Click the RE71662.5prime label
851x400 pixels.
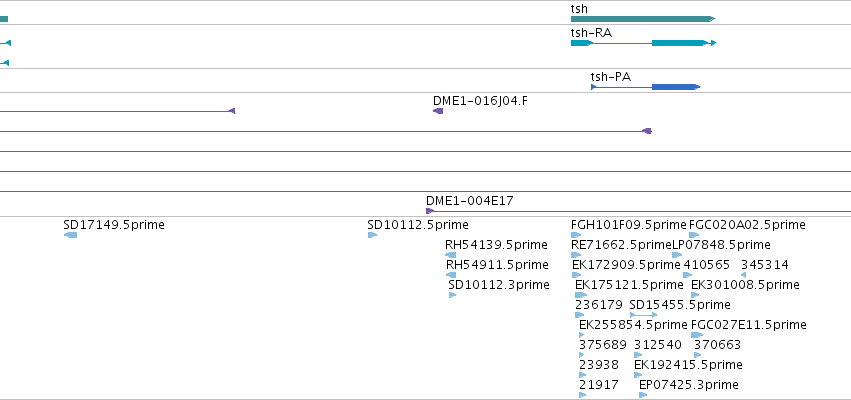point(621,245)
